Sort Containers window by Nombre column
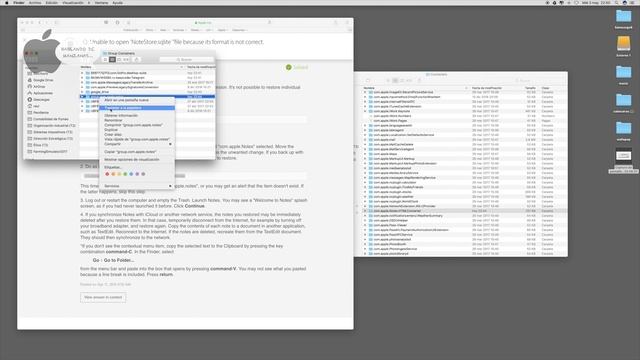 (x=416, y=88)
